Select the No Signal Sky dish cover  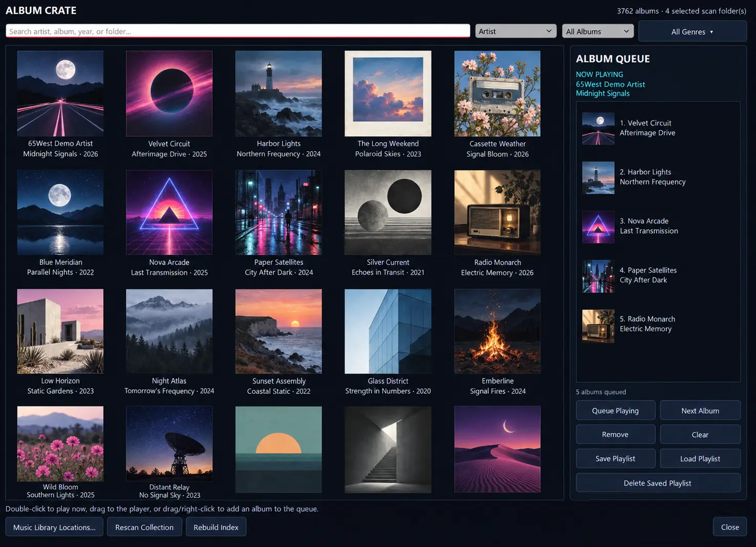tap(169, 444)
